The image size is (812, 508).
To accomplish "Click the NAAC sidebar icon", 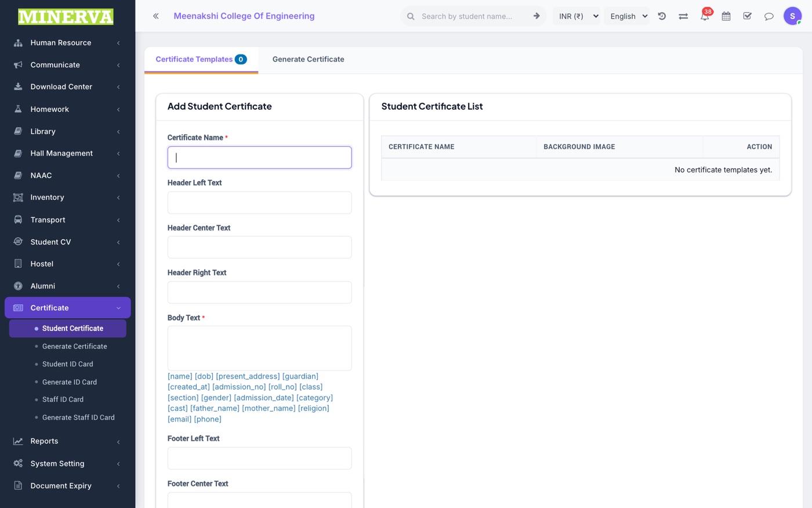I will coord(18,175).
